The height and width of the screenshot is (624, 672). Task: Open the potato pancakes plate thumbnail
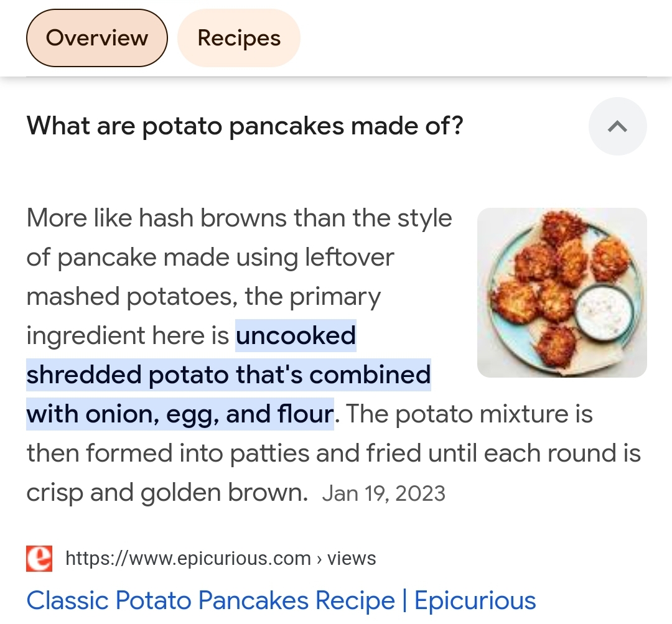pos(562,292)
